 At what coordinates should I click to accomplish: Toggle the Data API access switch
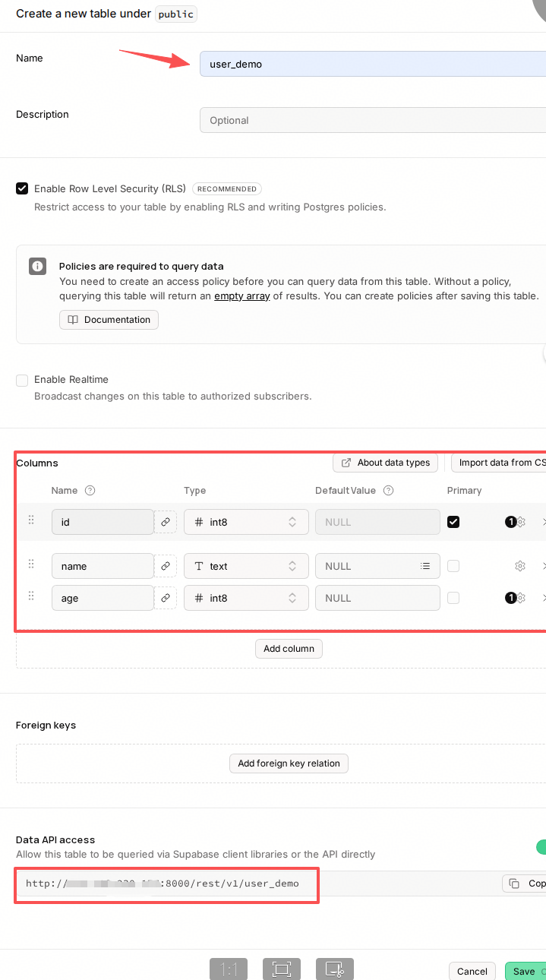pyautogui.click(x=540, y=847)
